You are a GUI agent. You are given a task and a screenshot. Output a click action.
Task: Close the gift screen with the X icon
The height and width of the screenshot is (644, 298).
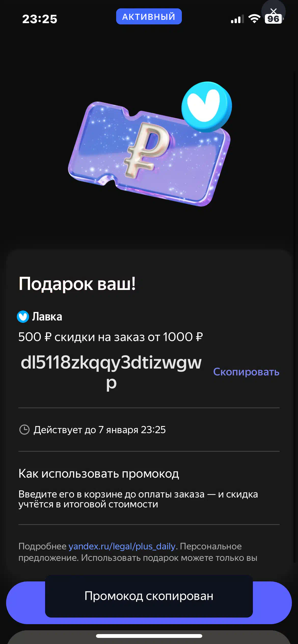[x=273, y=11]
